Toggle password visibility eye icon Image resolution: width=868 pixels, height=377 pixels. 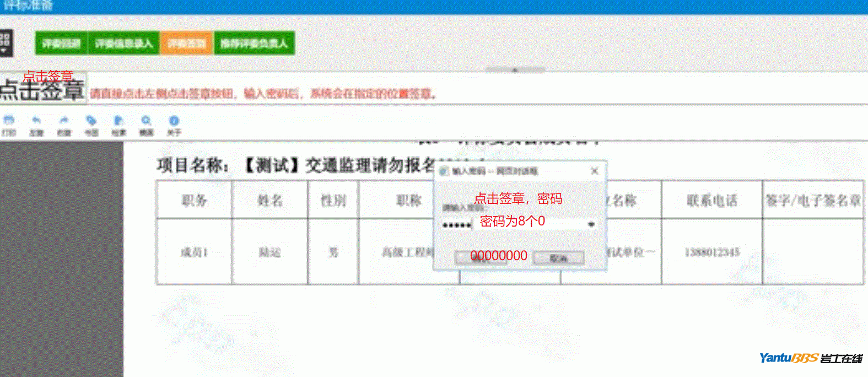[591, 224]
